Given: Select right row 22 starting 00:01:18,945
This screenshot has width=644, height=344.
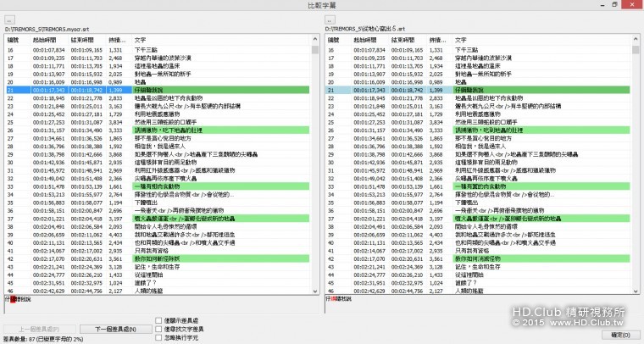Looking at the screenshot, I should click(x=479, y=98).
